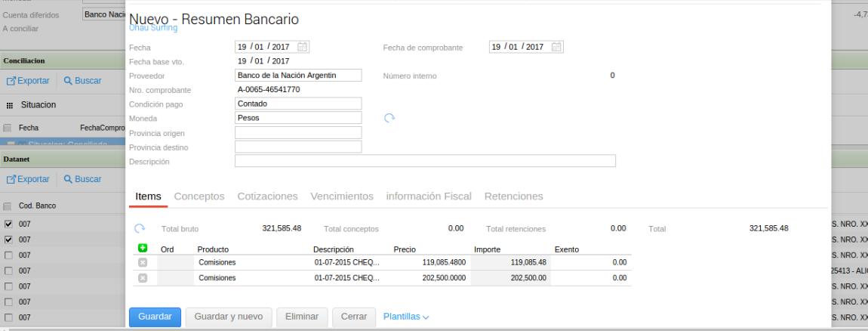Add a new item with the green plus icon
This screenshot has height=331, width=868.
[x=143, y=248]
